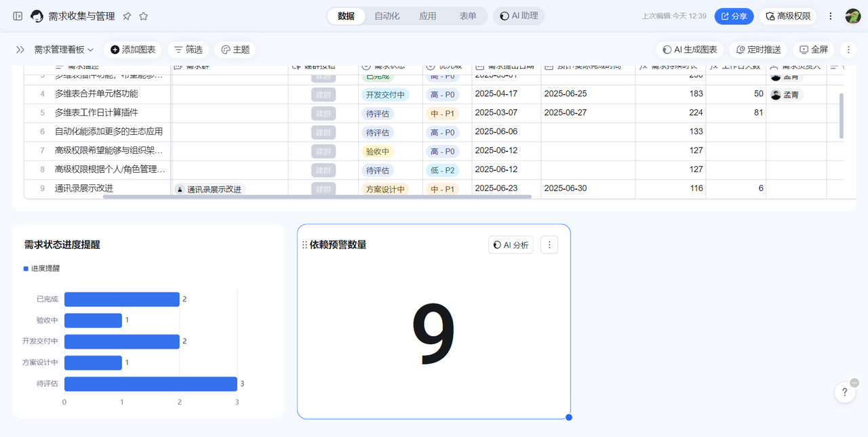This screenshot has width=868, height=437.
Task: Expand the sidebar with double-chevron icon
Action: pyautogui.click(x=20, y=49)
